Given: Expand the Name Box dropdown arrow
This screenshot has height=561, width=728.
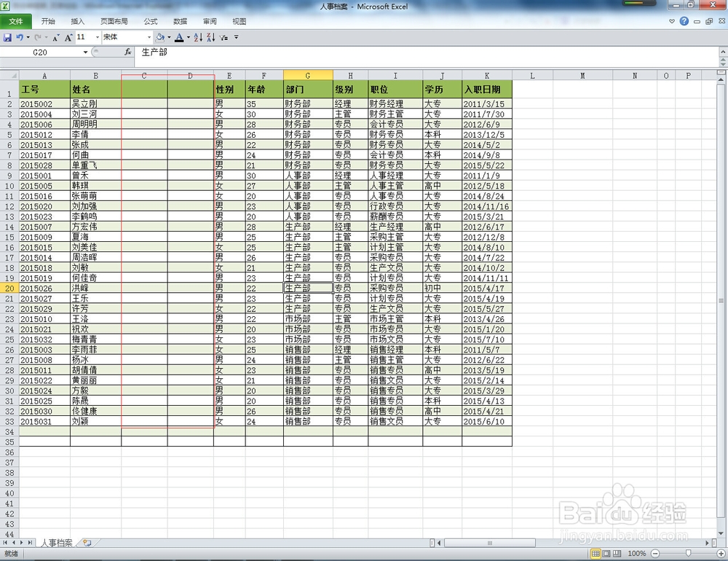Looking at the screenshot, I should tap(85, 52).
